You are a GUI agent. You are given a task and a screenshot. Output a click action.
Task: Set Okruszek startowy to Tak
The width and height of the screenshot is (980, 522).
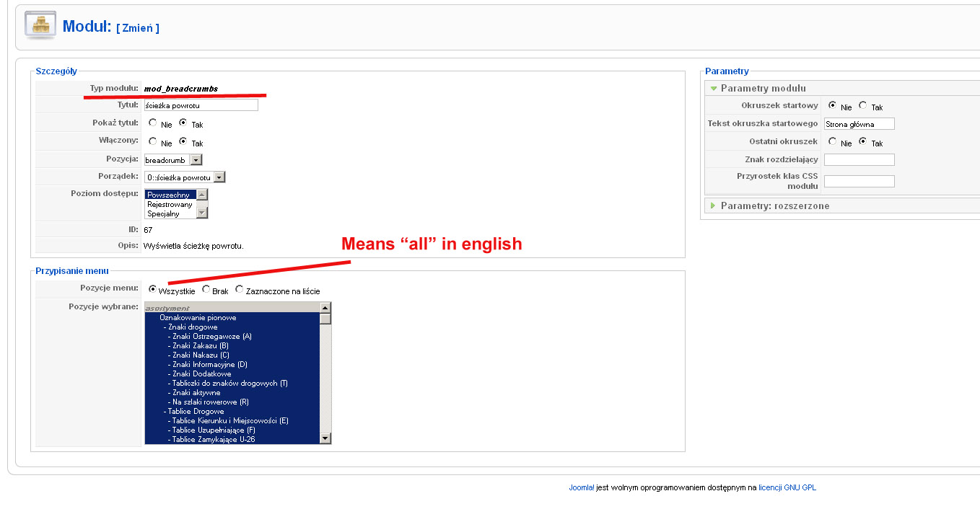pos(863,105)
